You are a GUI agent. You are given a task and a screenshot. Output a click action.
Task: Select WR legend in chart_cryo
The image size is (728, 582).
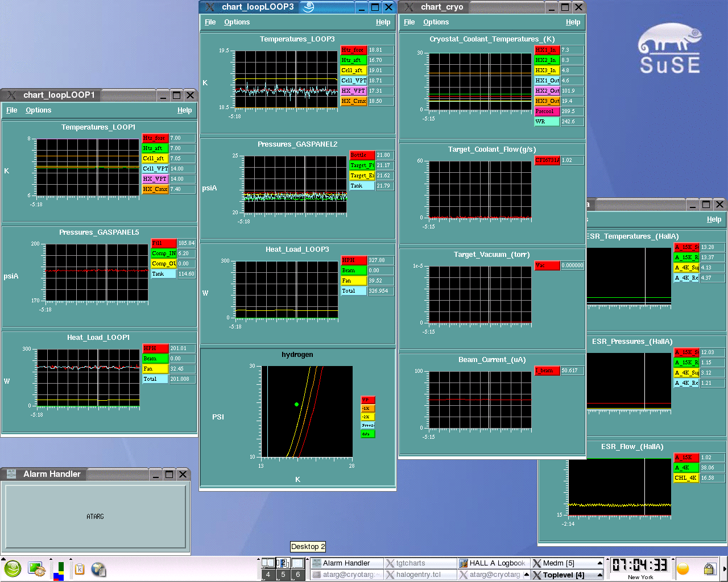pyautogui.click(x=547, y=122)
